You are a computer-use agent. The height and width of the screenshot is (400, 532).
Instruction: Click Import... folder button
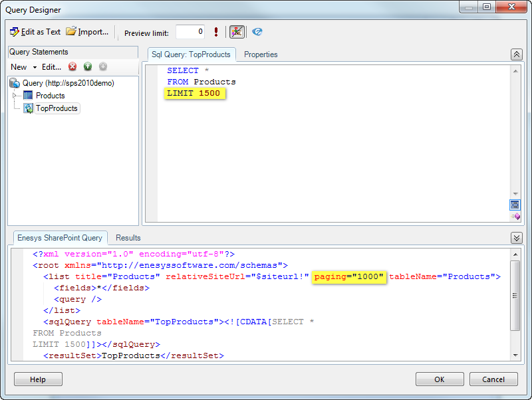pyautogui.click(x=87, y=32)
